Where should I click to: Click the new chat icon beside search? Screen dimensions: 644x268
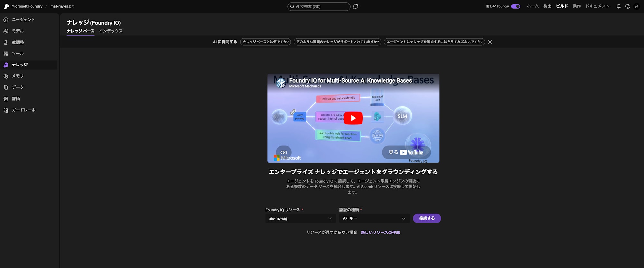[x=356, y=6]
